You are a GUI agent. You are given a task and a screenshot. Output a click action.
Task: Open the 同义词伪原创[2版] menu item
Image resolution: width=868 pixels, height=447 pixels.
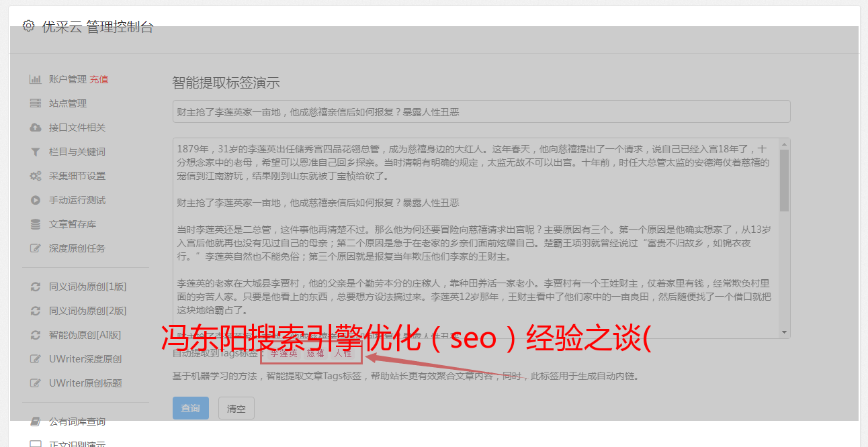click(x=87, y=311)
